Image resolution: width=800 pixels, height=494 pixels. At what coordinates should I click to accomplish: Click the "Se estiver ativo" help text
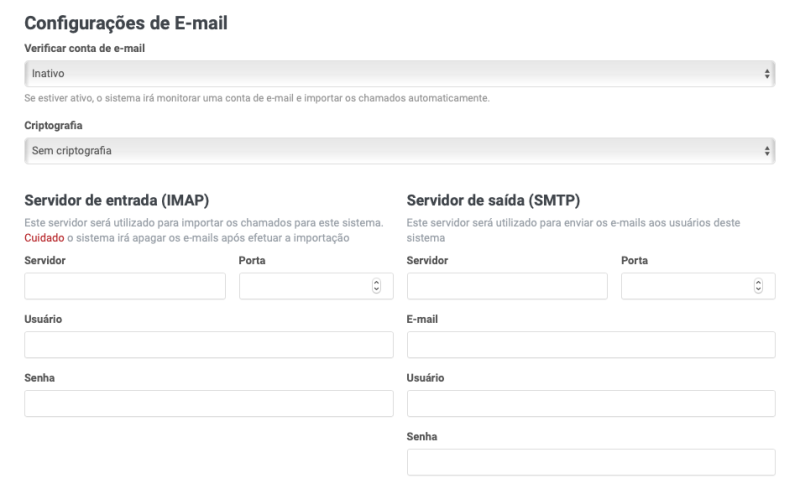pos(256,98)
